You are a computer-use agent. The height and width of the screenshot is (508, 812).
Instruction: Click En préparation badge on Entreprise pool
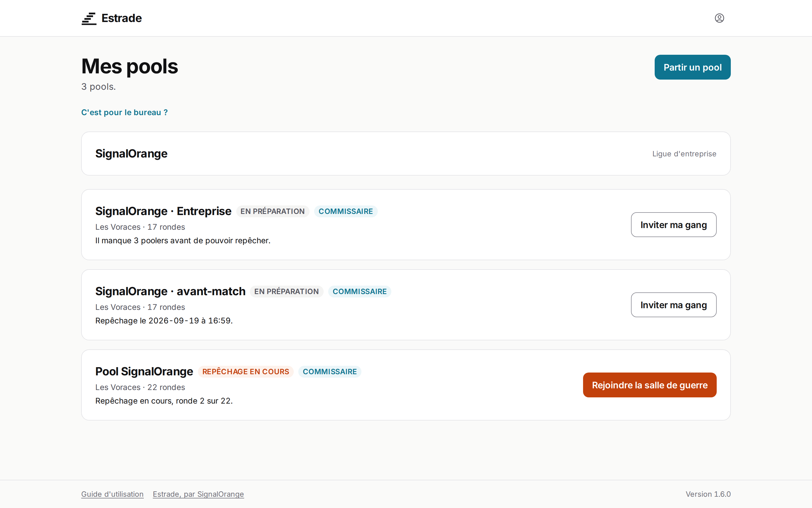pyautogui.click(x=272, y=211)
